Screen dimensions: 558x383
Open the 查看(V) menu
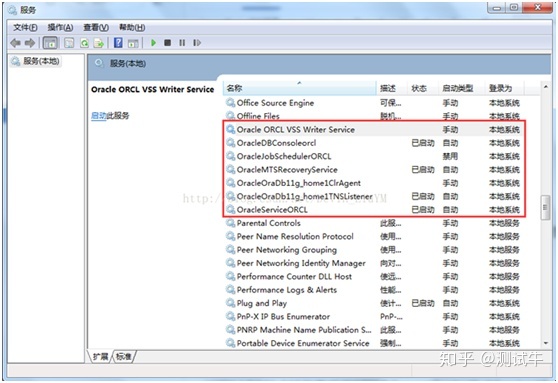96,27
